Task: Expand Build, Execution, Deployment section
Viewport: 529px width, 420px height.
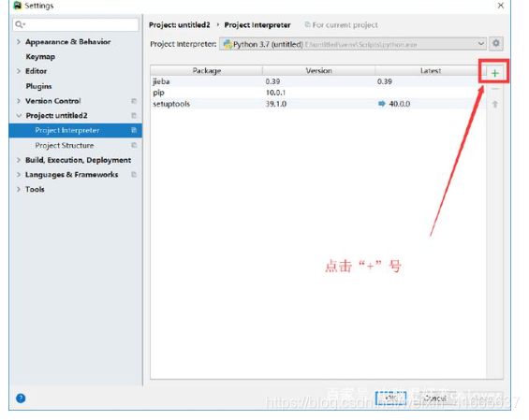Action: 19,160
